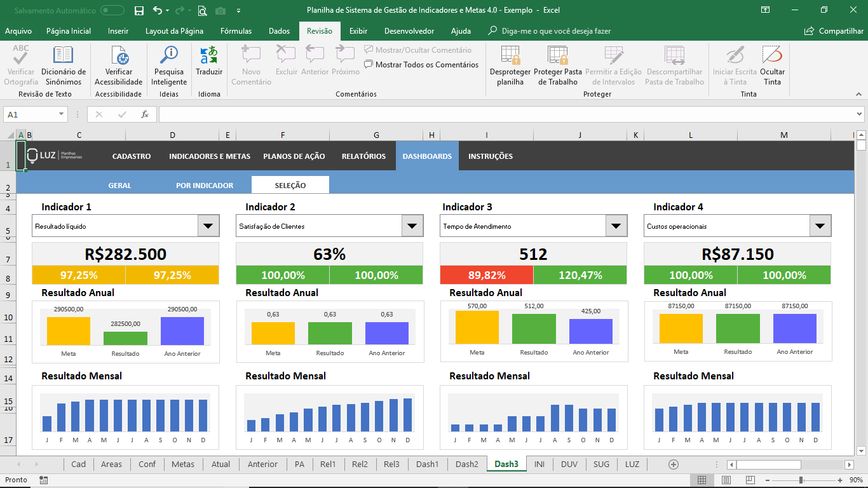The width and height of the screenshot is (868, 488).
Task: Expand the Name Box dropdown arrow
Action: pyautogui.click(x=62, y=114)
